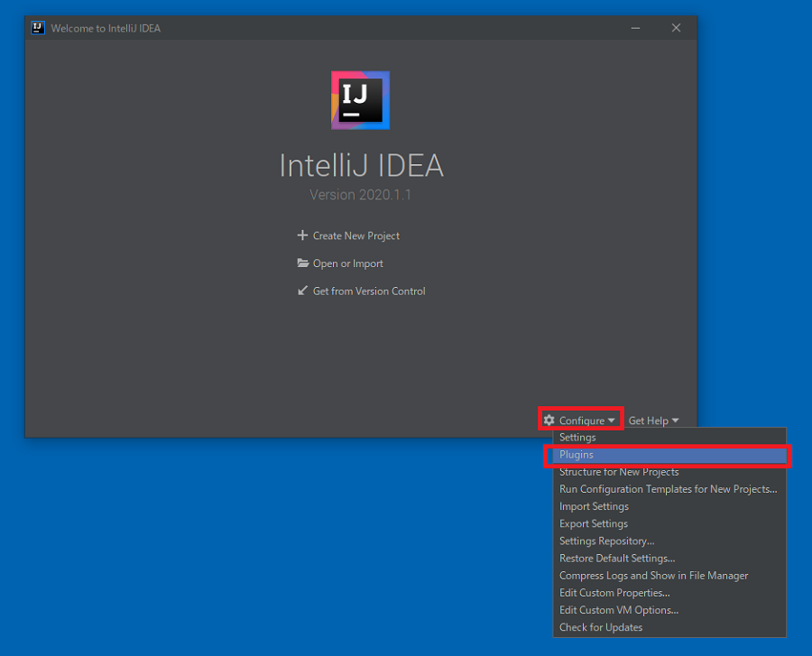
Task: Click the Version 2020.1.1 text
Action: (360, 195)
